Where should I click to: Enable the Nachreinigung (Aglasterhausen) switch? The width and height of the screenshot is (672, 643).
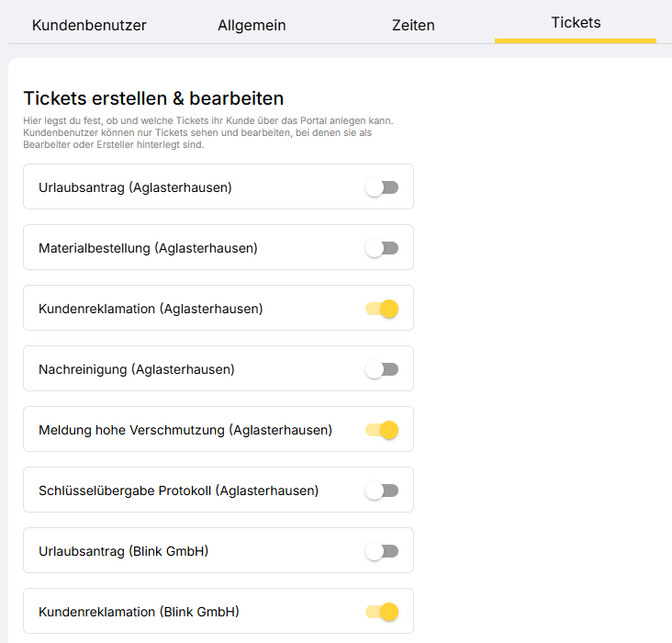(x=382, y=369)
